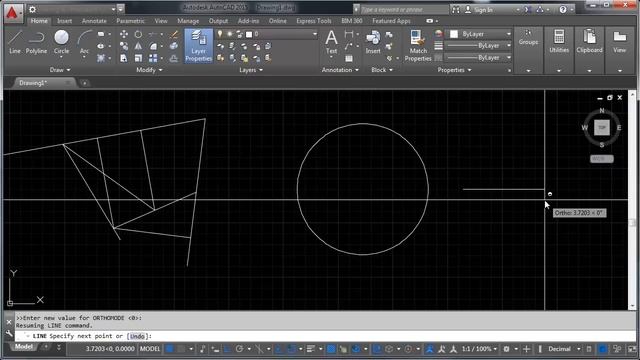Select the Move tool in Modify panel
Viewport: 640px width, 360px height.
[x=124, y=34]
